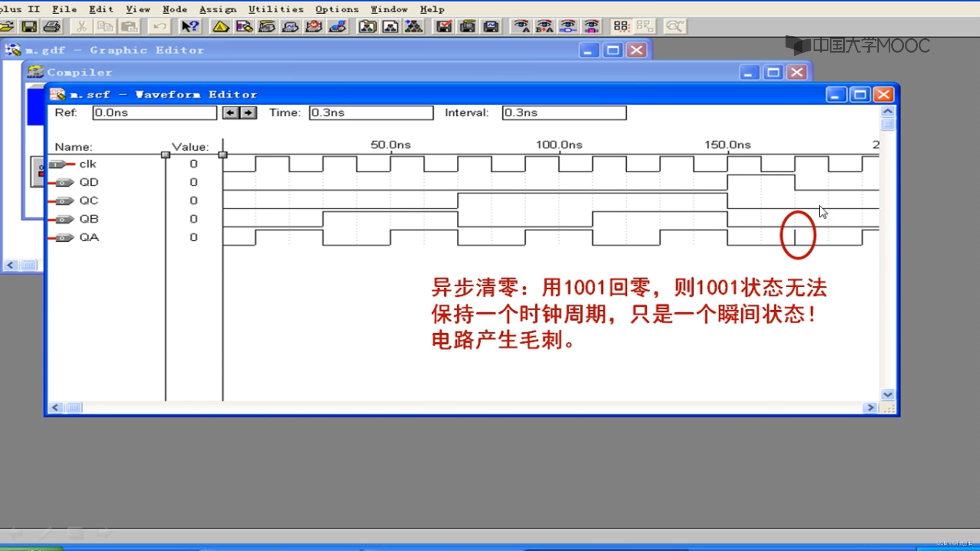
Task: Click the waveform horizontal scroll left arrow
Action: tap(56, 408)
